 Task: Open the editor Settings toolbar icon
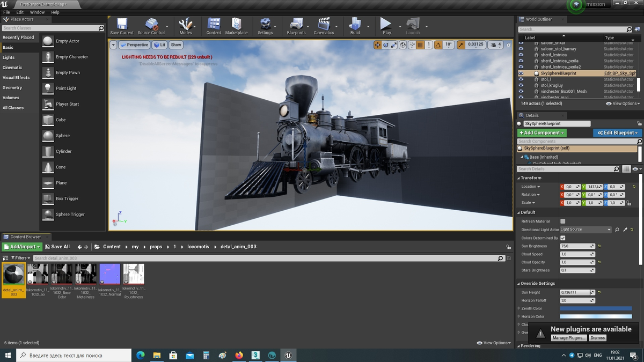point(265,25)
